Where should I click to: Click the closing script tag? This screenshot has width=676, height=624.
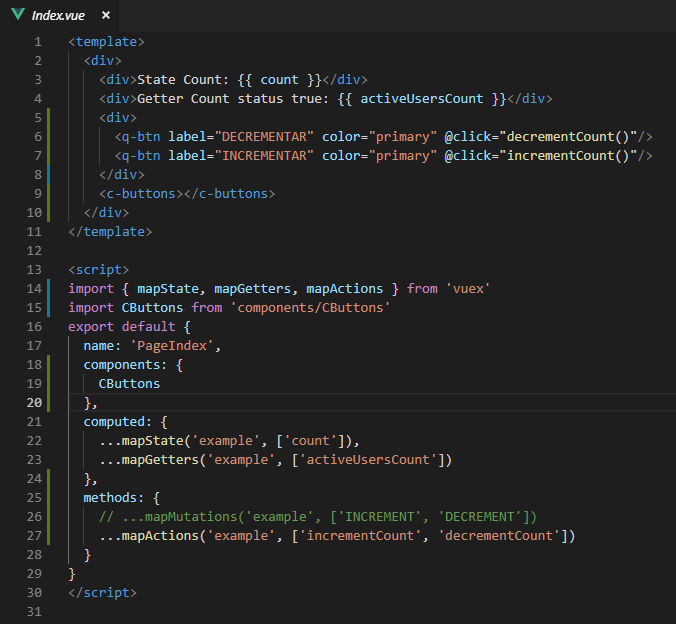click(102, 592)
